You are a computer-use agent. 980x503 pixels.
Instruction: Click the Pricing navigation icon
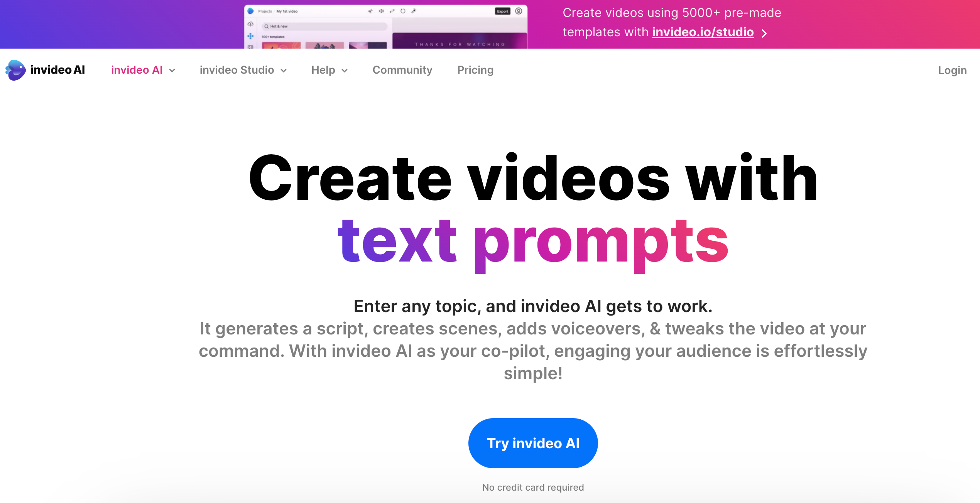pyautogui.click(x=475, y=70)
